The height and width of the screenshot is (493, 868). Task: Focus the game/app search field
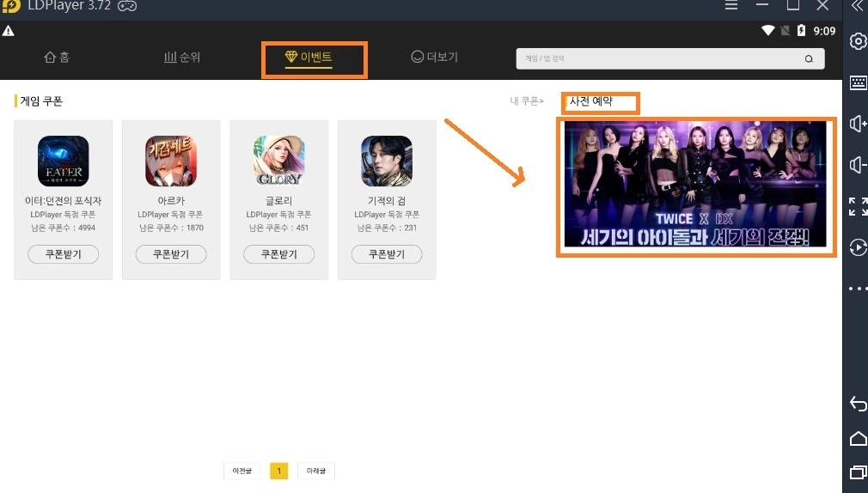click(669, 58)
